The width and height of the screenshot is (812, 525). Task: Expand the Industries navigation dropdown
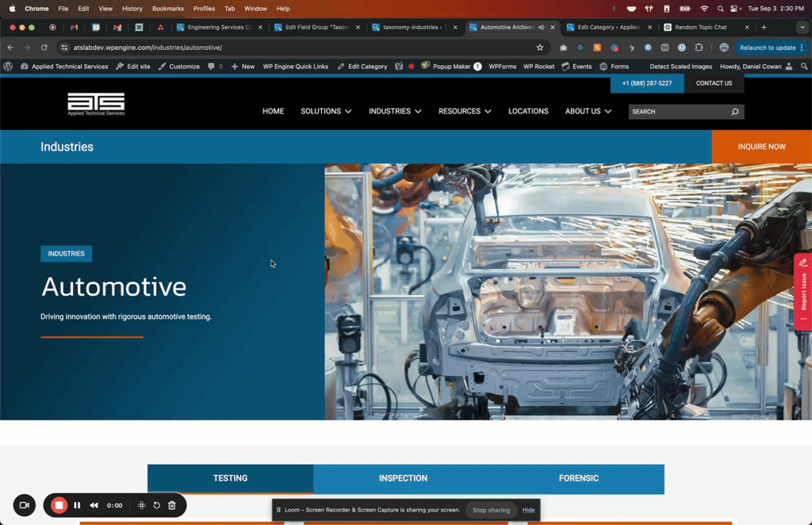coord(395,111)
